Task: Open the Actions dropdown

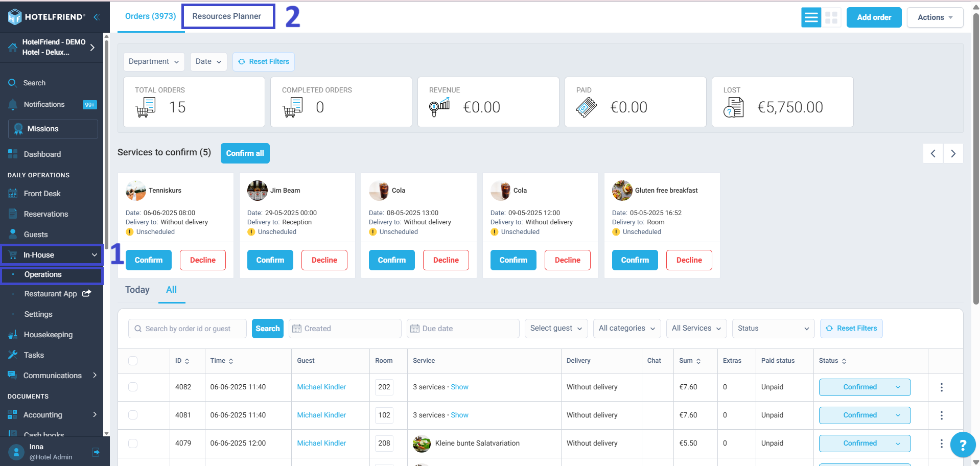Action: click(x=935, y=17)
